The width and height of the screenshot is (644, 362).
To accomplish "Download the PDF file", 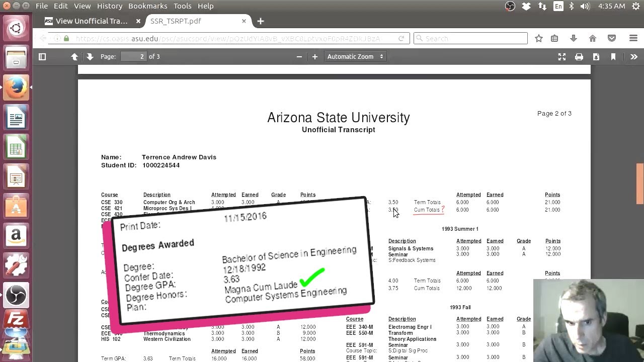I will pyautogui.click(x=596, y=57).
